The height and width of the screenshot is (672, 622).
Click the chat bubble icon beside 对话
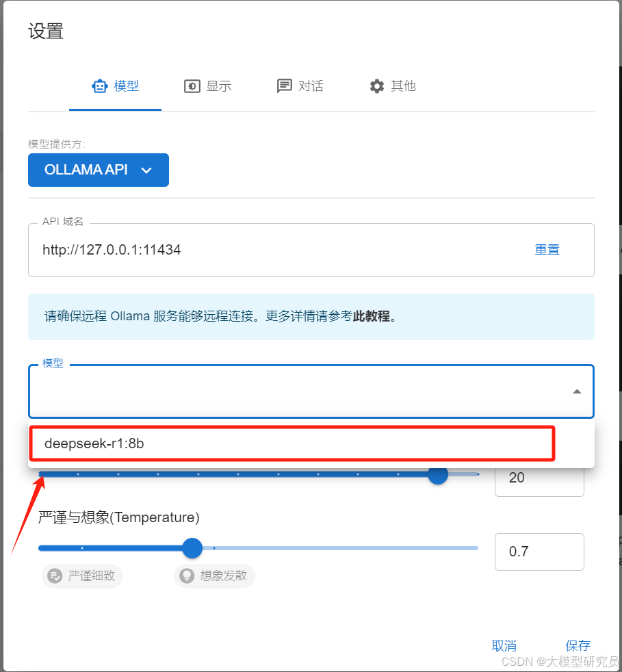pos(284,86)
